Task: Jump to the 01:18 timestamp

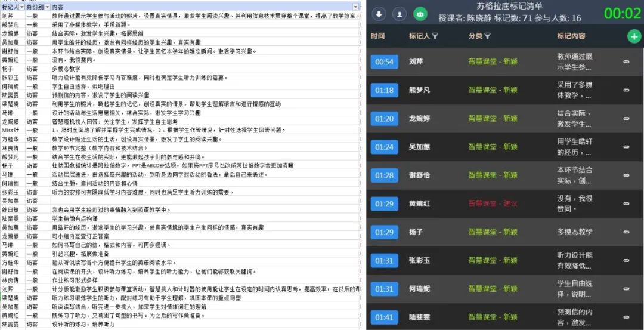Action: (384, 90)
